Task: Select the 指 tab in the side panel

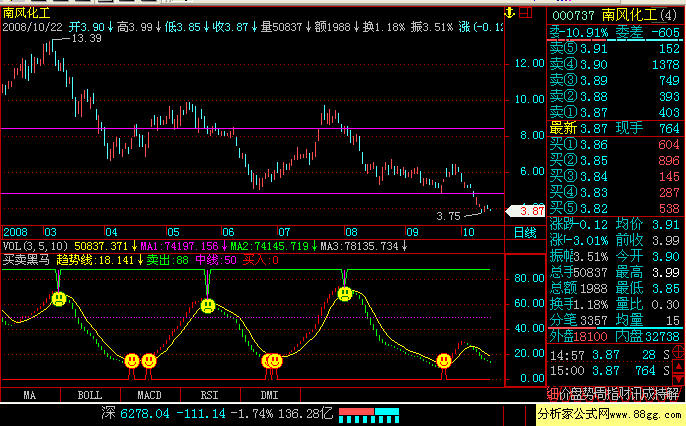Action: (x=613, y=394)
